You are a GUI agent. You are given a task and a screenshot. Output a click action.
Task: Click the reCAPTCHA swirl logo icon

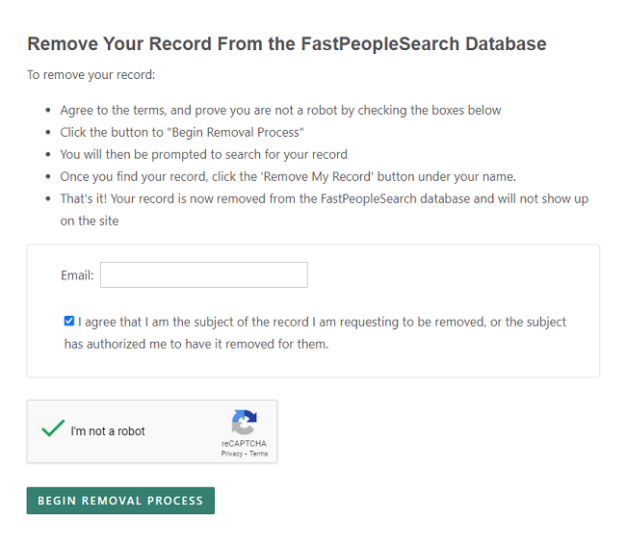click(244, 422)
